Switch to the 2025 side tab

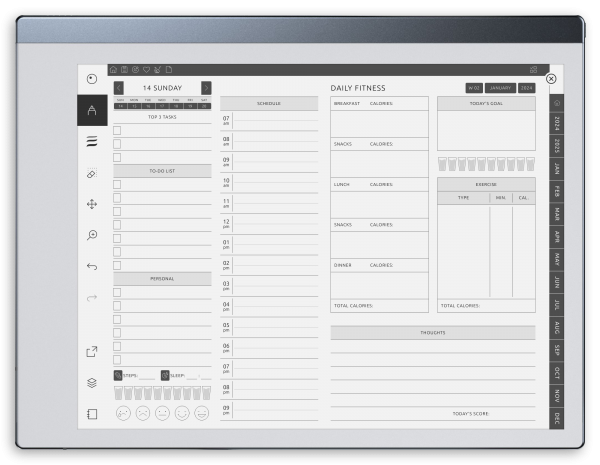557,146
